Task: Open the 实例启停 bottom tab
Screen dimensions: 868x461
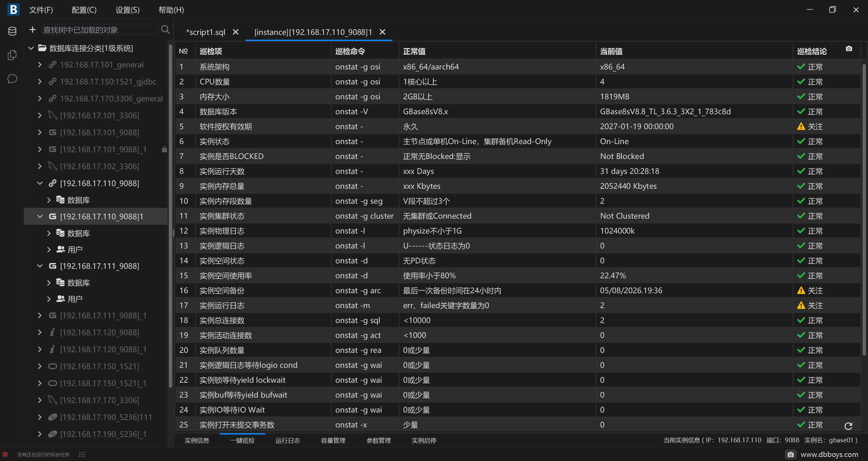Action: point(424,440)
